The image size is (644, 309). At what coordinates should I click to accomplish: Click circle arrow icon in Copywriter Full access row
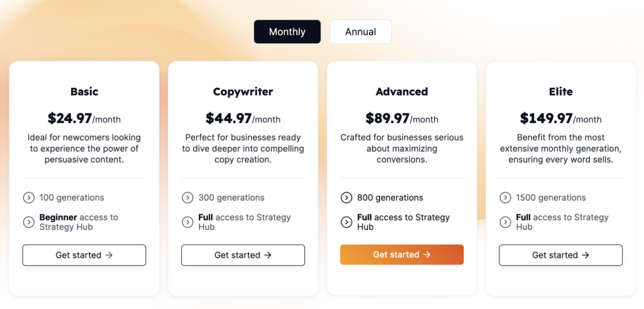point(187,222)
